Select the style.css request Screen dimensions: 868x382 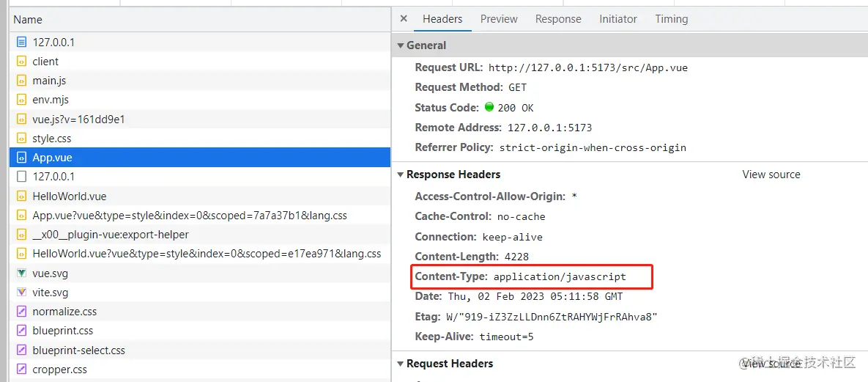point(200,139)
